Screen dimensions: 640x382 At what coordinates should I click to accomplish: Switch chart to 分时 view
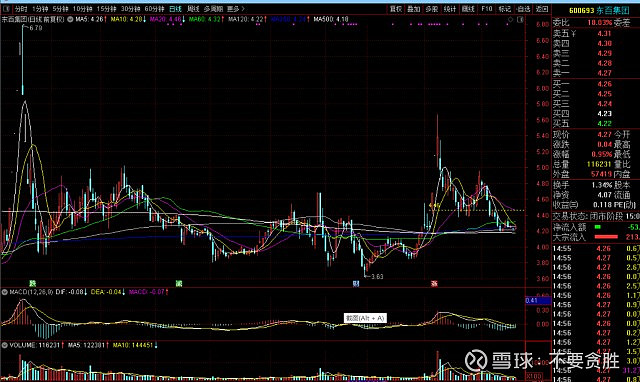coord(21,9)
